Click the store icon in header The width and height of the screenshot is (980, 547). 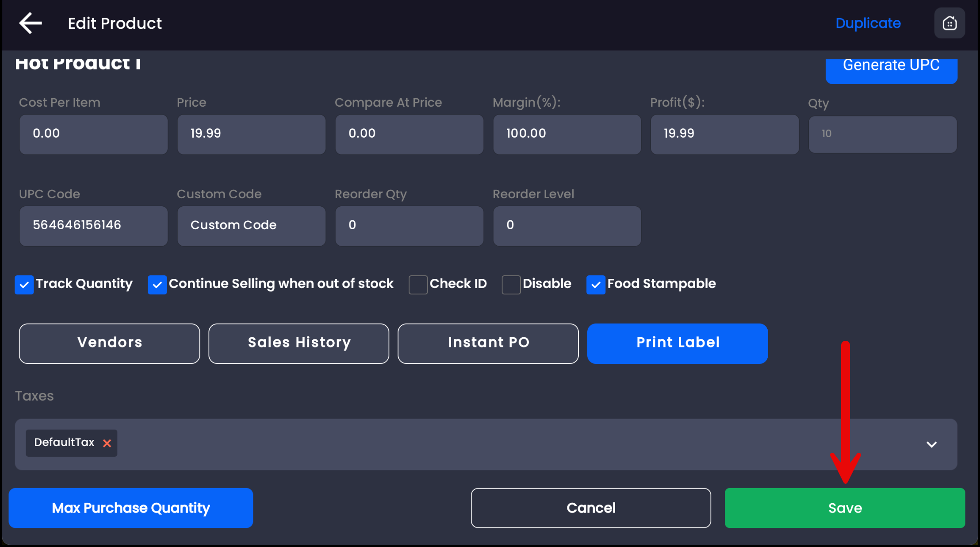(x=949, y=23)
